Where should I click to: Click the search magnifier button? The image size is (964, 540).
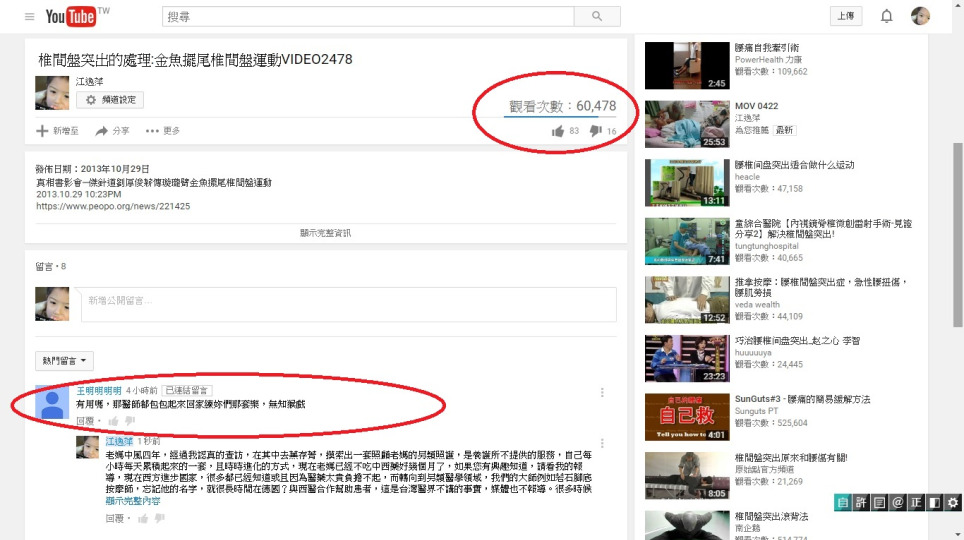tap(598, 17)
